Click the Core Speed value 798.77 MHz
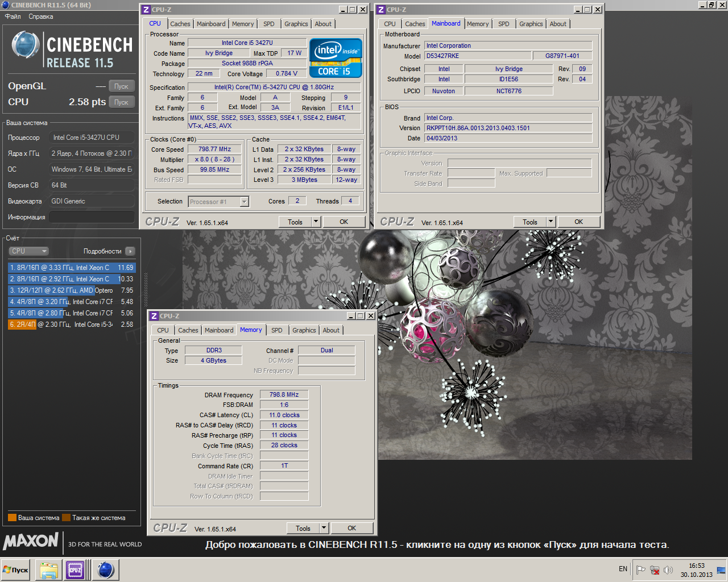 pyautogui.click(x=214, y=149)
